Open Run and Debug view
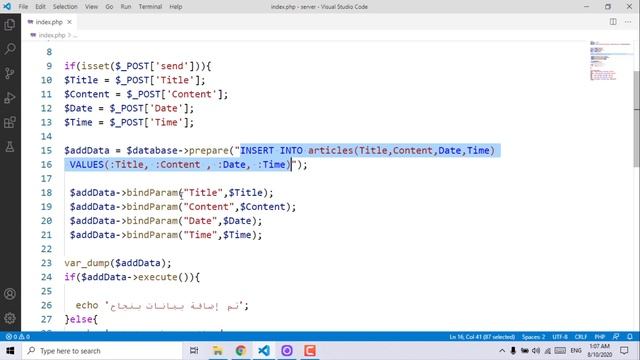This screenshot has height=360, width=640. pyautogui.click(x=10, y=98)
